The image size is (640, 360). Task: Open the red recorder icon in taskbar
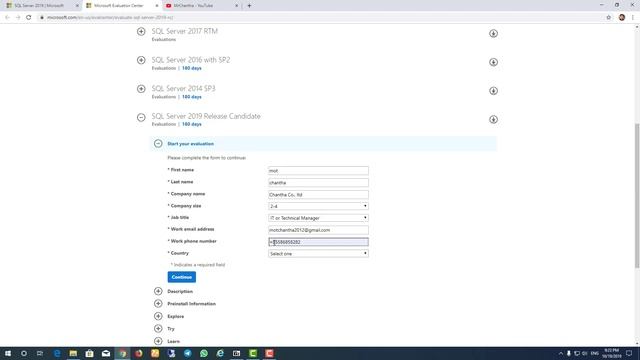coord(269,353)
